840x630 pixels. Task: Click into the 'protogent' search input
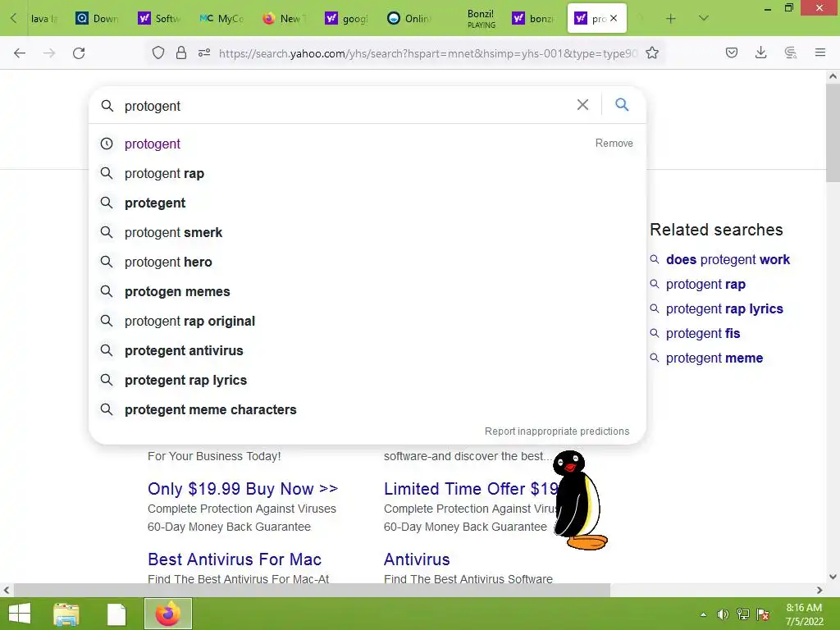coord(343,106)
